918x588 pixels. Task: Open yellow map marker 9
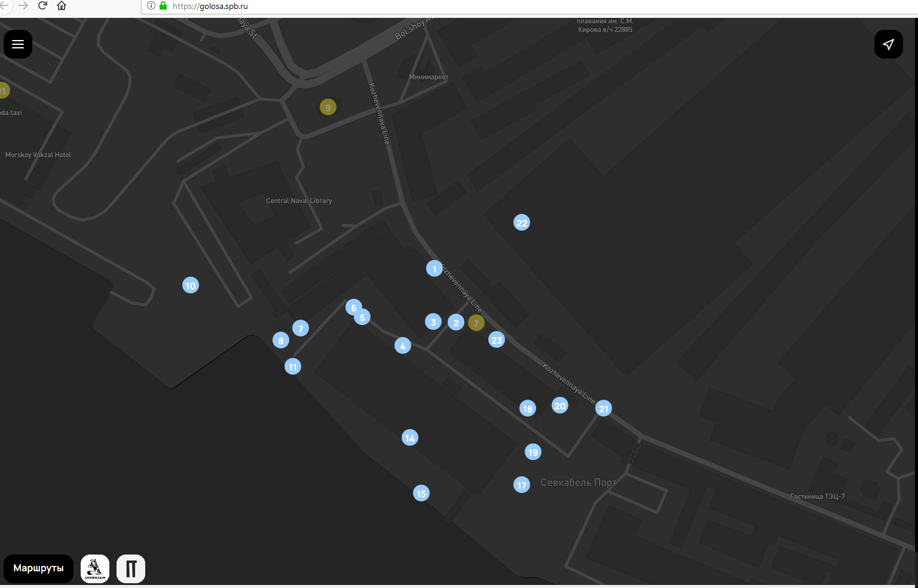pyautogui.click(x=328, y=108)
